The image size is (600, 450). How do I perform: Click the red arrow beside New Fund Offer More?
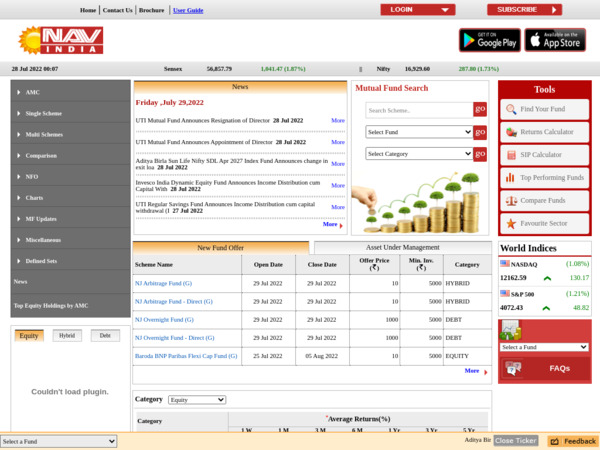486,372
